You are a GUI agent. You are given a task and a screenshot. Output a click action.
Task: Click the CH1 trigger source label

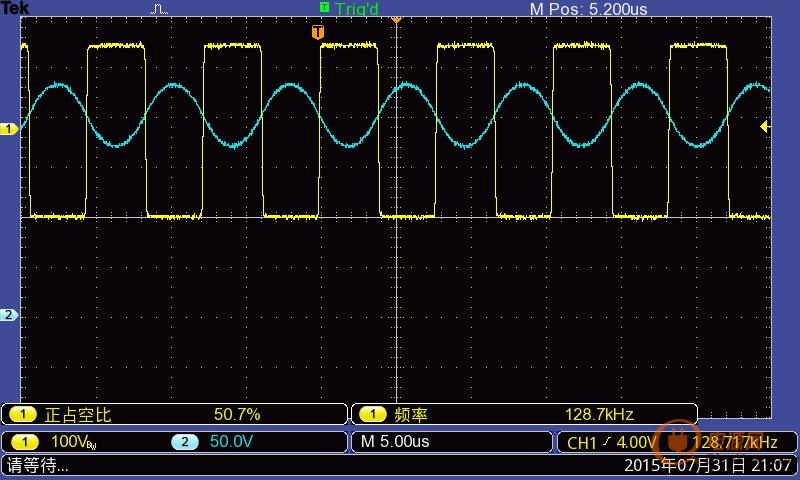[x=582, y=443]
